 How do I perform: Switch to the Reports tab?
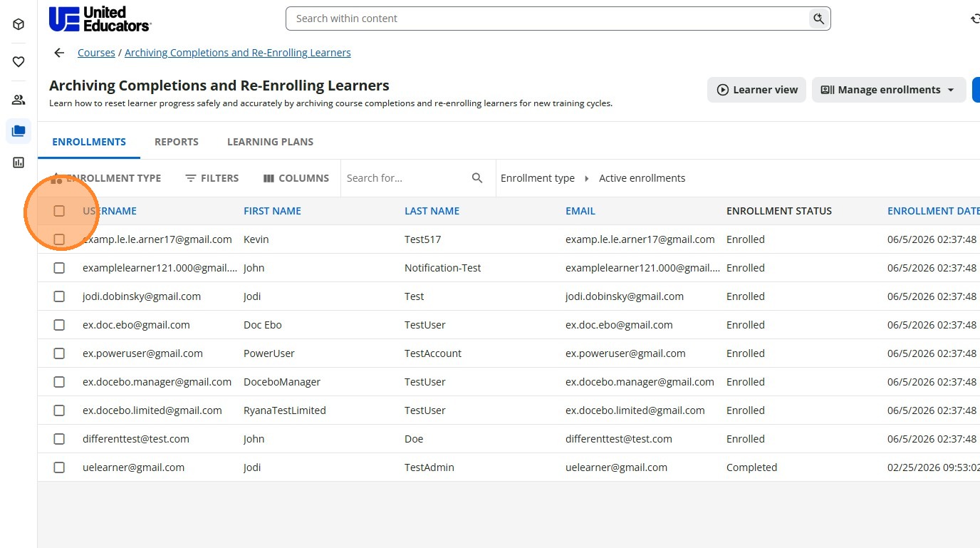pyautogui.click(x=177, y=142)
